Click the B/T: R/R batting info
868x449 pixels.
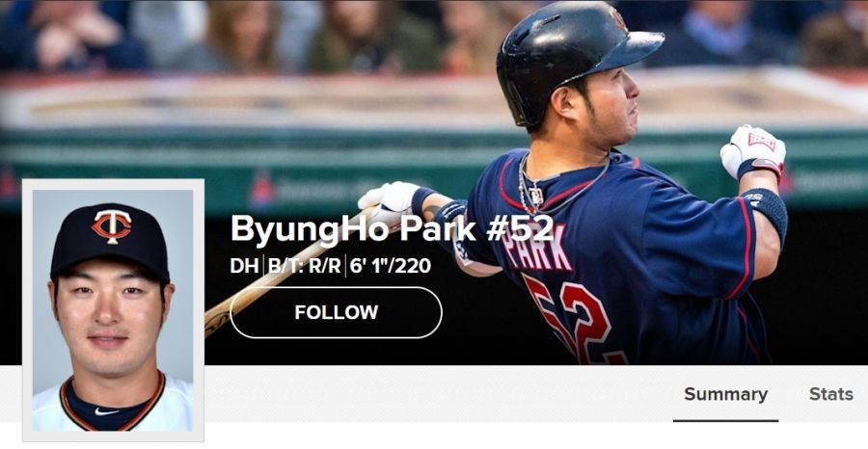tap(305, 266)
